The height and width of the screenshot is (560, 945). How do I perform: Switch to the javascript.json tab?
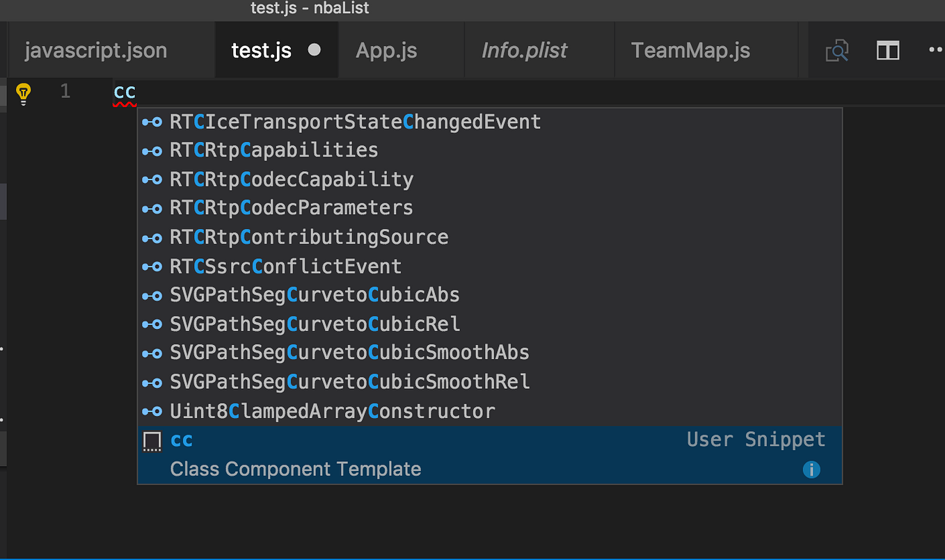click(x=95, y=50)
